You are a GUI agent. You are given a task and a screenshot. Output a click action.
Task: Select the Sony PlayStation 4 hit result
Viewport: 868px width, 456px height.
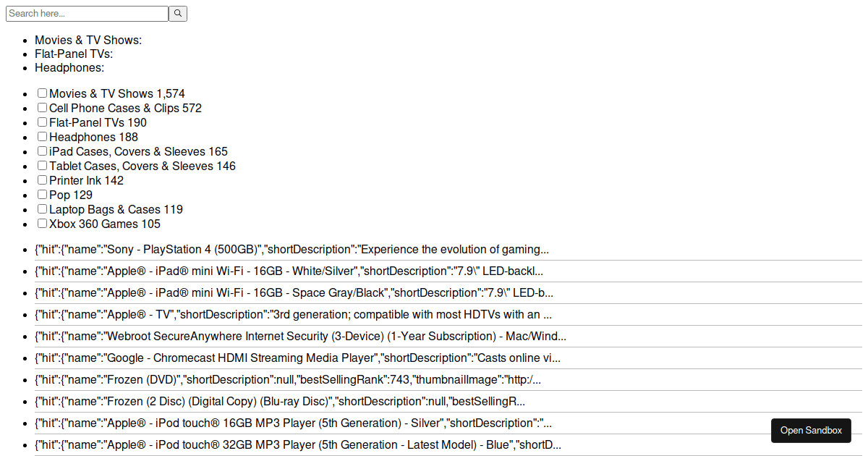tap(448, 250)
